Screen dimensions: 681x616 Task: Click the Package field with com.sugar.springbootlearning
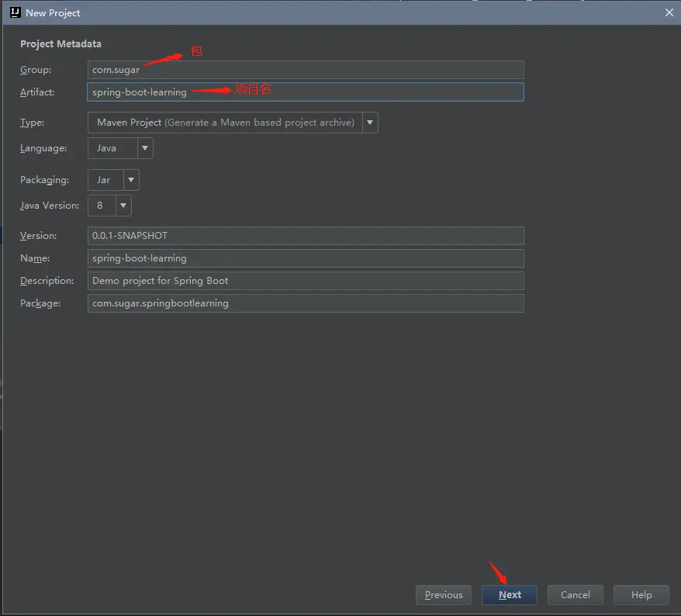click(x=306, y=303)
